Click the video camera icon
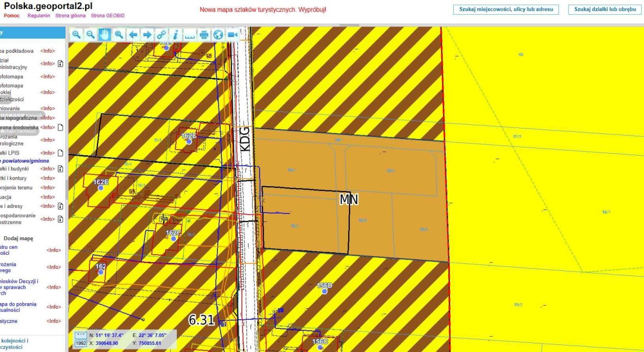 [x=232, y=34]
